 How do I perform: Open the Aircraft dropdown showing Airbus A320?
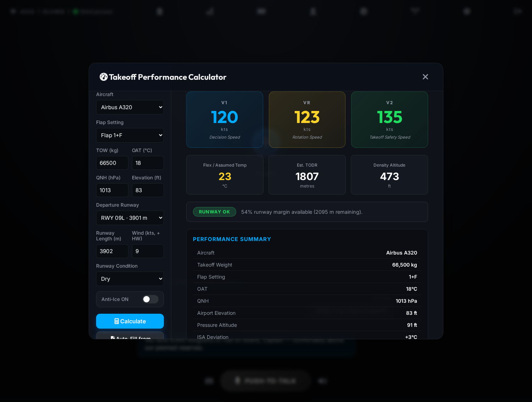[x=130, y=107]
